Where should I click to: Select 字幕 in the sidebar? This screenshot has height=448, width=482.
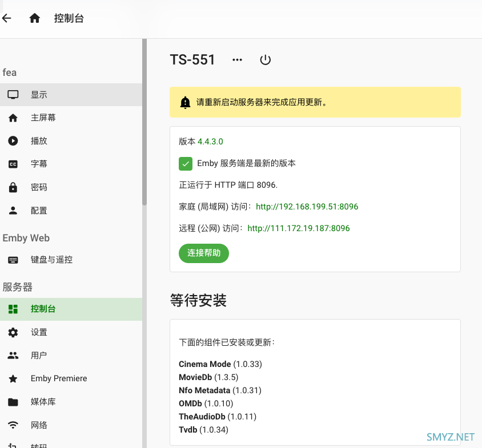(x=71, y=164)
